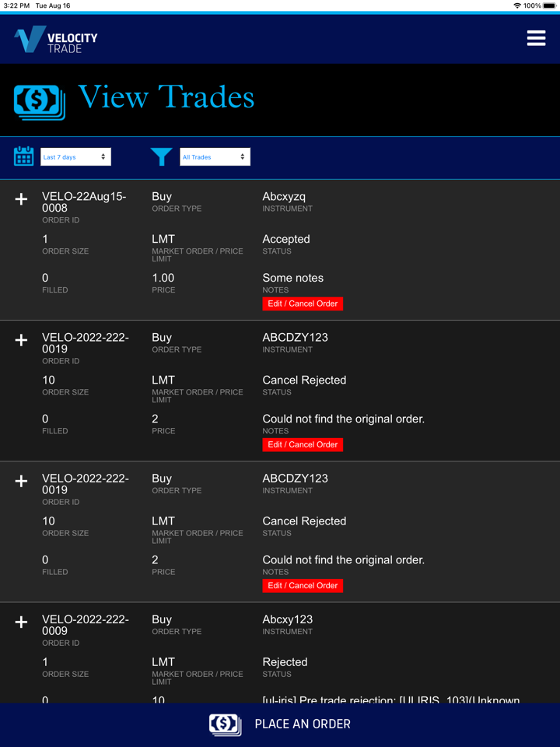
Task: Click the funnel filter icon
Action: (x=161, y=157)
